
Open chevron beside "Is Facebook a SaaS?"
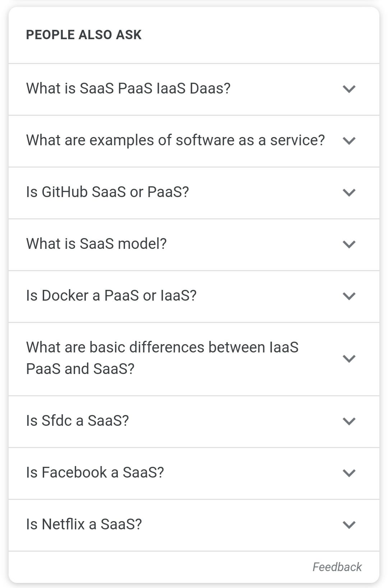349,473
